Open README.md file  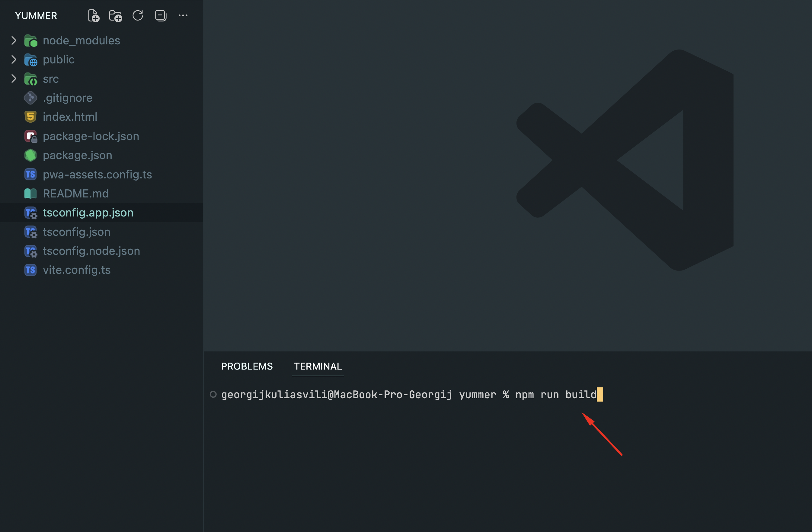(x=76, y=194)
